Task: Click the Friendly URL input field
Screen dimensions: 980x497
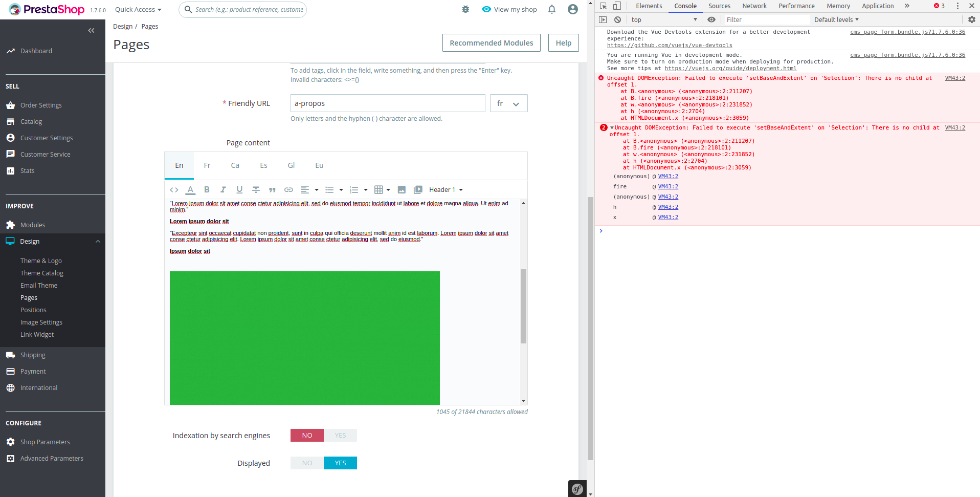Action: point(388,103)
